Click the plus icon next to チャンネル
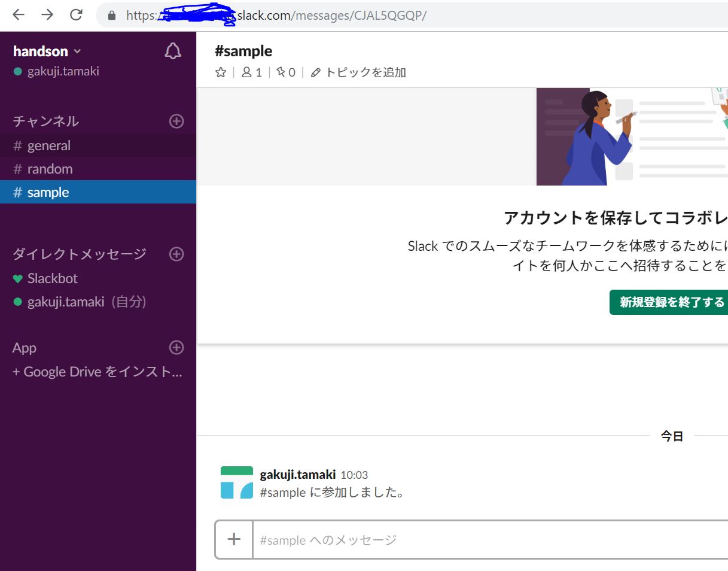This screenshot has height=571, width=728. point(176,121)
